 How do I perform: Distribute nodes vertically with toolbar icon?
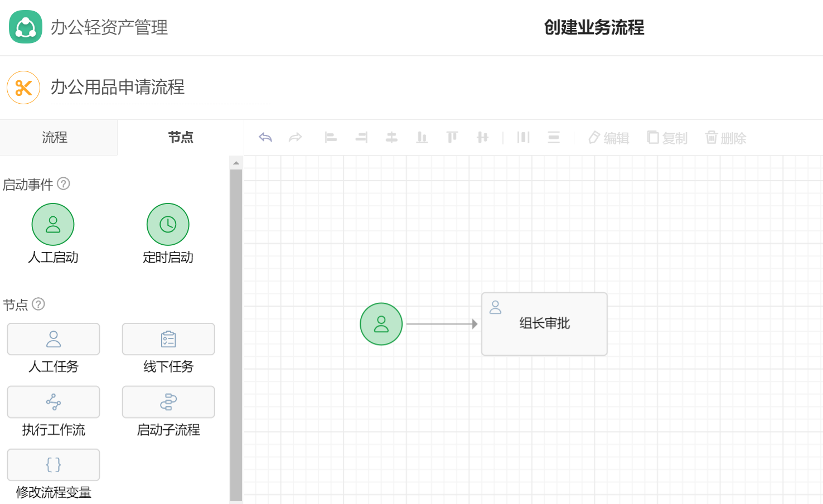click(x=554, y=137)
